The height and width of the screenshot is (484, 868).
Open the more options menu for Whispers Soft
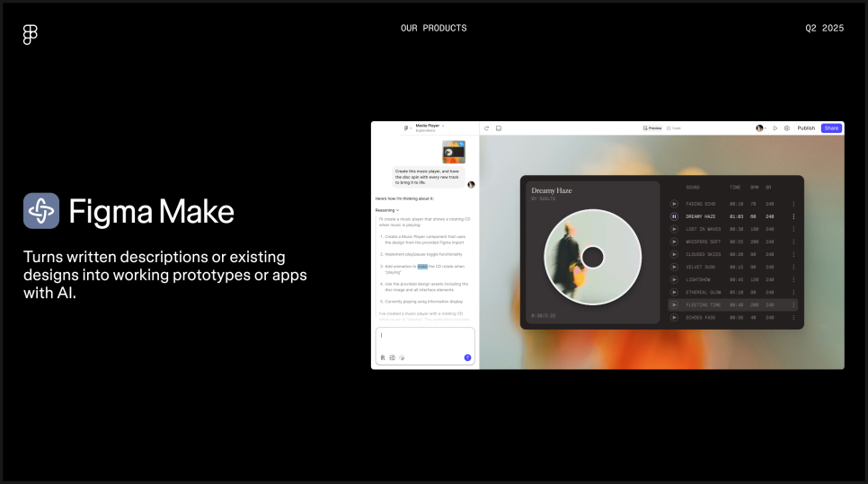pos(793,242)
